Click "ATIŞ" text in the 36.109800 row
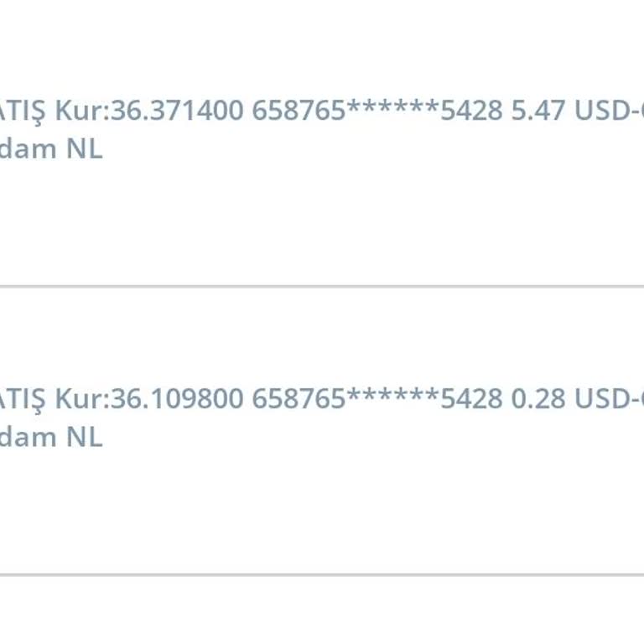 [23, 399]
